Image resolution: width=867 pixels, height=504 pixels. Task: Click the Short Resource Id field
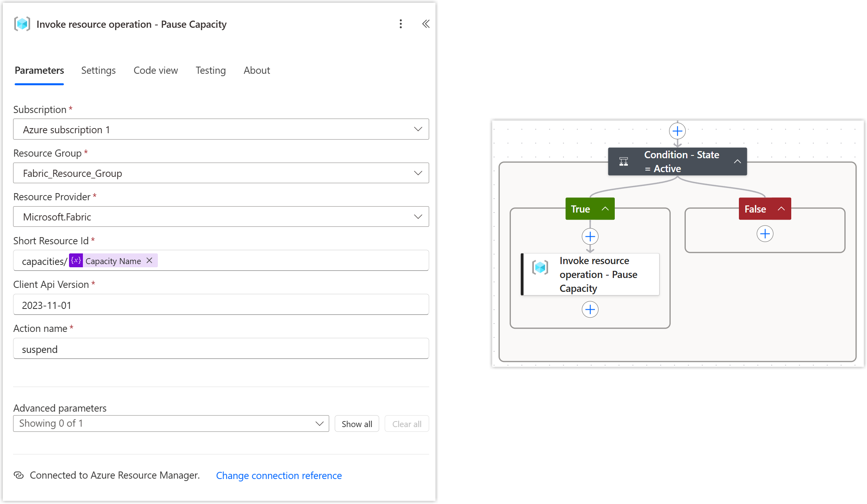(221, 261)
